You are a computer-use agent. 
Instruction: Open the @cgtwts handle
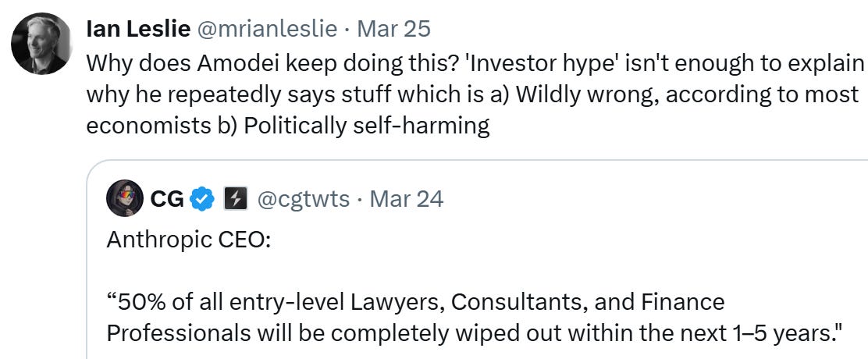[304, 199]
